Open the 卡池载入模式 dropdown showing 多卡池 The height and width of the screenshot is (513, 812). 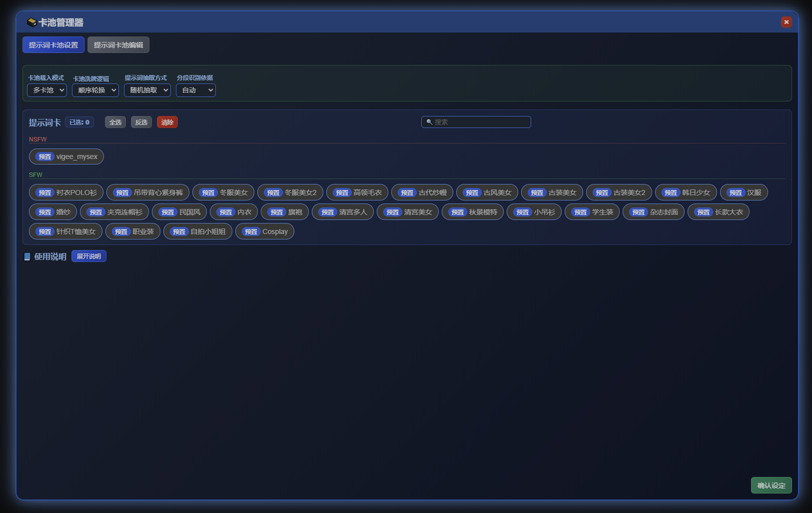47,90
